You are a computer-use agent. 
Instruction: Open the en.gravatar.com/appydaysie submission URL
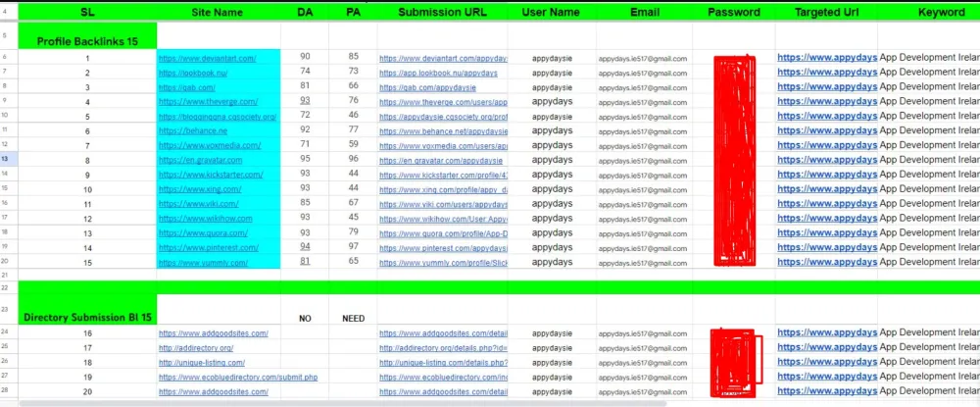point(441,161)
